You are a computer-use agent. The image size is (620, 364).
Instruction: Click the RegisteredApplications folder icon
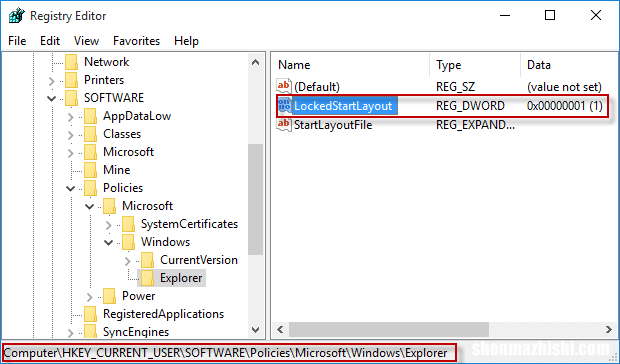coord(91,314)
